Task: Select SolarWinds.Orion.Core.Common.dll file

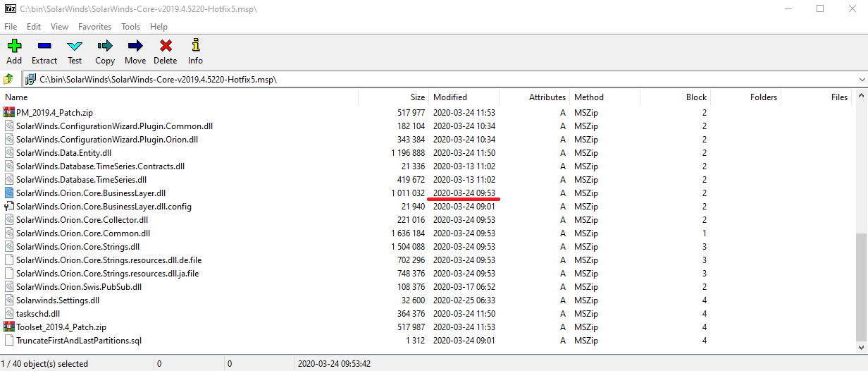Action: pos(83,233)
